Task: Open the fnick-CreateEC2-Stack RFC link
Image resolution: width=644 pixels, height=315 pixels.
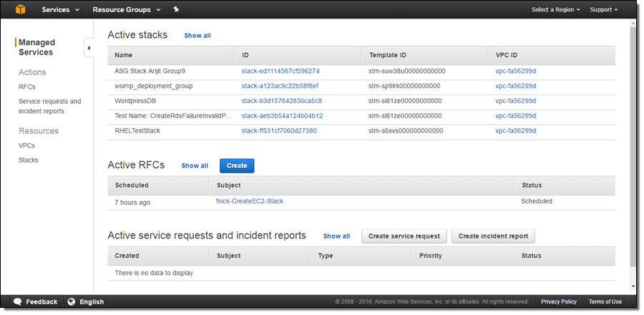Action: pos(250,201)
